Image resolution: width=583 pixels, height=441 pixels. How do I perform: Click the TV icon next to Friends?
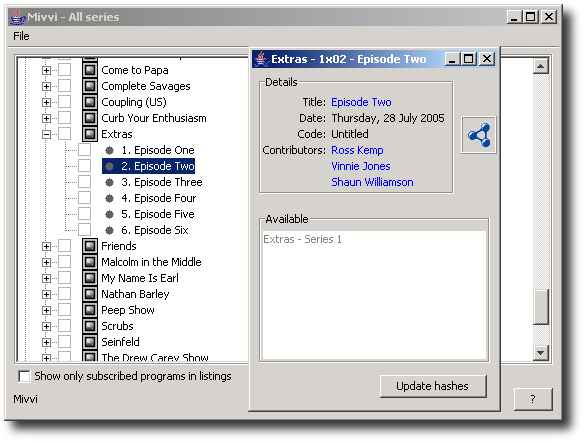[x=90, y=246]
